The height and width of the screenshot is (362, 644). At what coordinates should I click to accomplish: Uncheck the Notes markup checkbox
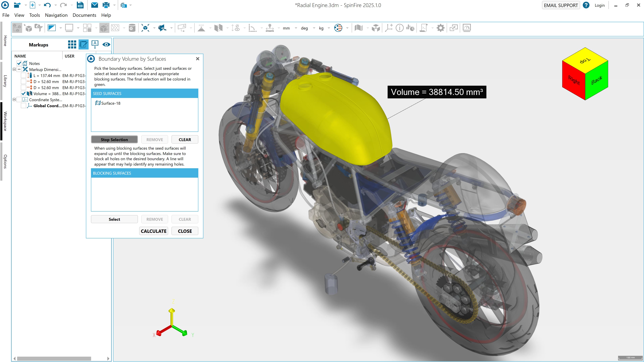pyautogui.click(x=19, y=63)
